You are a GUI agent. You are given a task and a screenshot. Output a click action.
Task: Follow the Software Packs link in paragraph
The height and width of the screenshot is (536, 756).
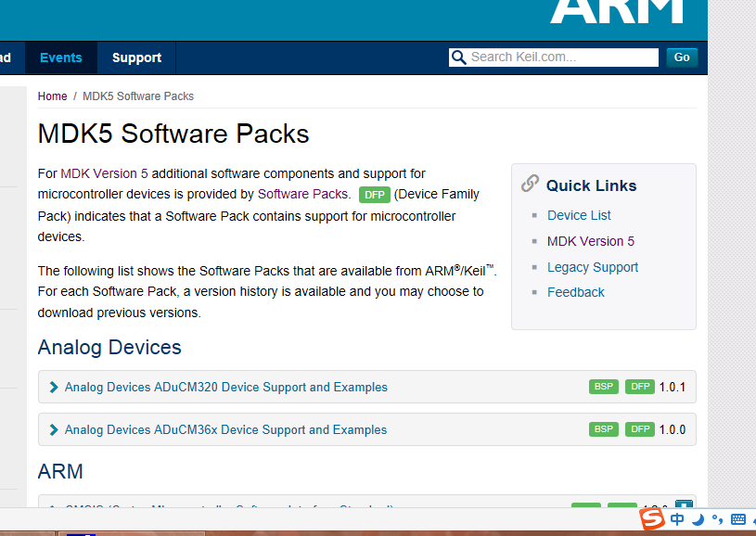pyautogui.click(x=304, y=194)
